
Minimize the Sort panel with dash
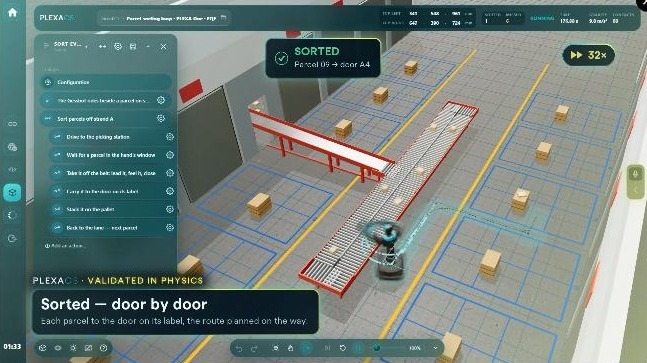pos(148,47)
